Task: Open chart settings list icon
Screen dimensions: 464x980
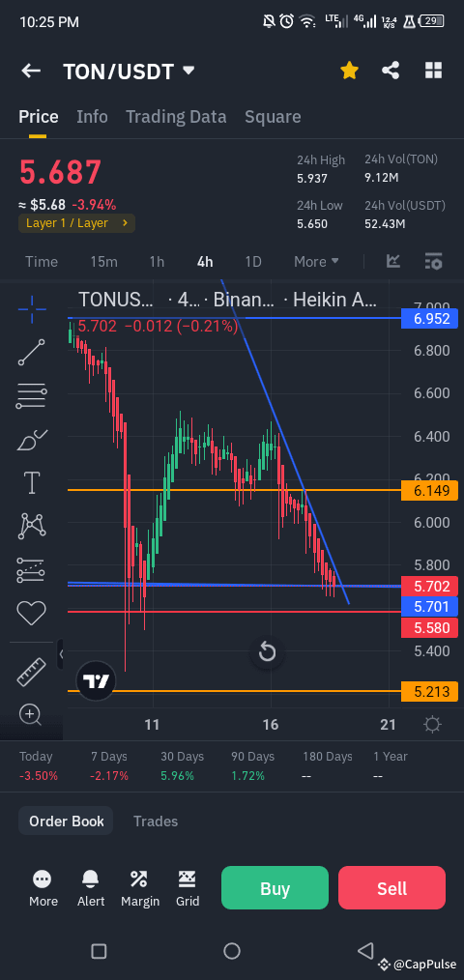Action: 433,261
